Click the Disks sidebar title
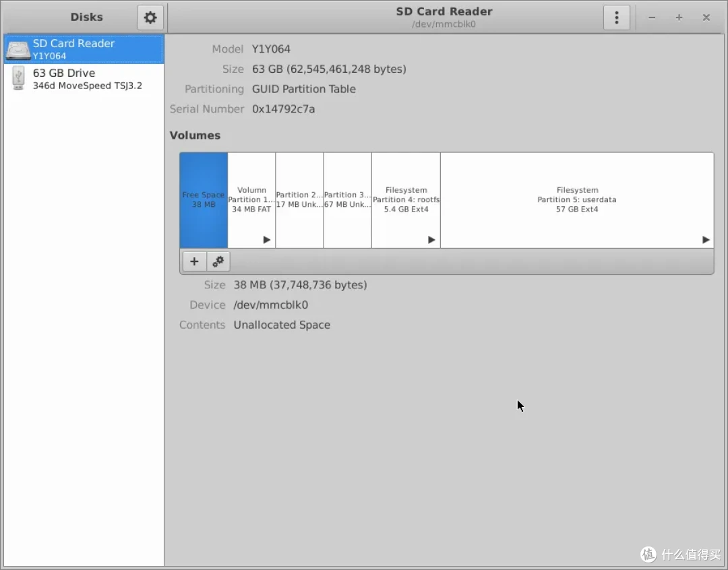 click(x=86, y=17)
